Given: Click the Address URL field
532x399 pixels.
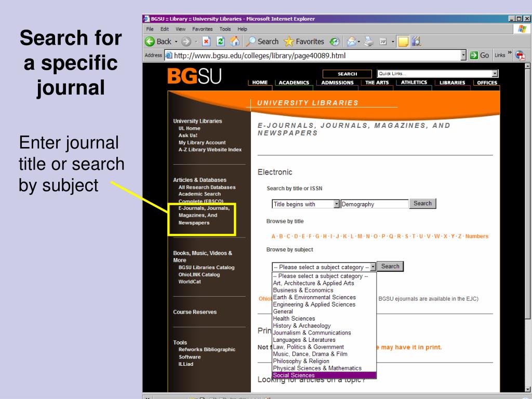Looking at the screenshot, I should 312,55.
